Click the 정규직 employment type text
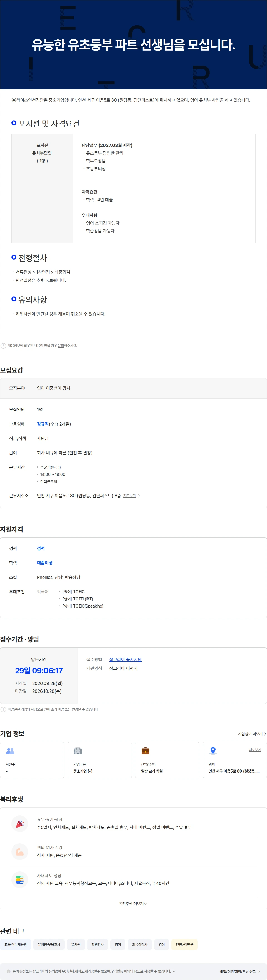 (43, 424)
